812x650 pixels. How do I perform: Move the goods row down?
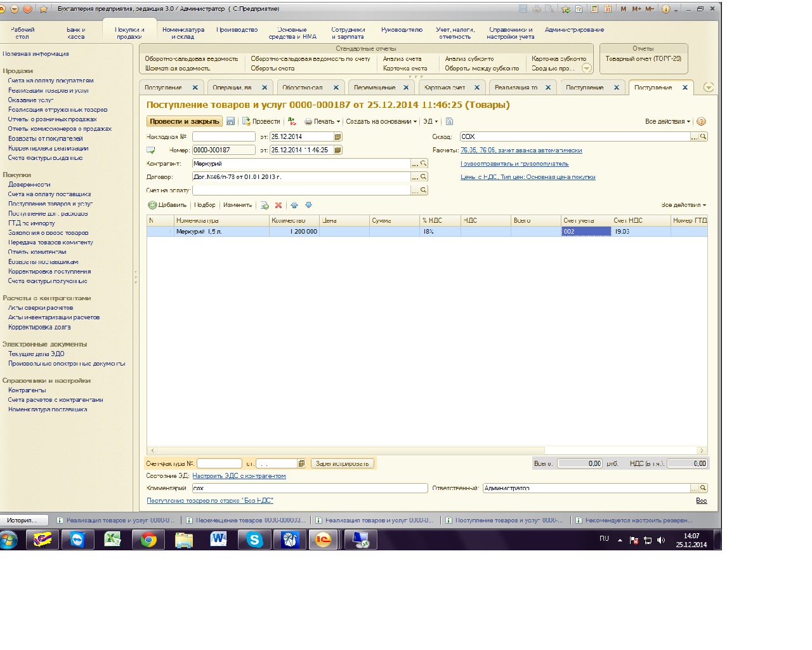click(309, 205)
